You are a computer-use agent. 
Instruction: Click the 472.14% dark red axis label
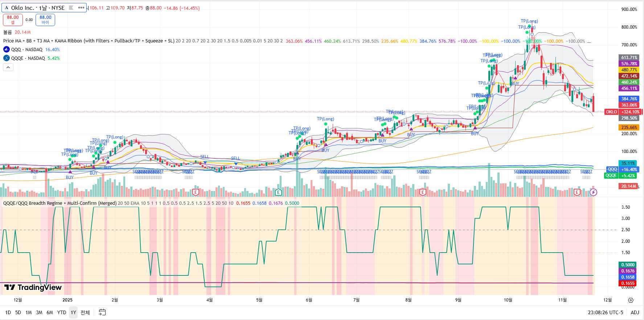tap(629, 76)
